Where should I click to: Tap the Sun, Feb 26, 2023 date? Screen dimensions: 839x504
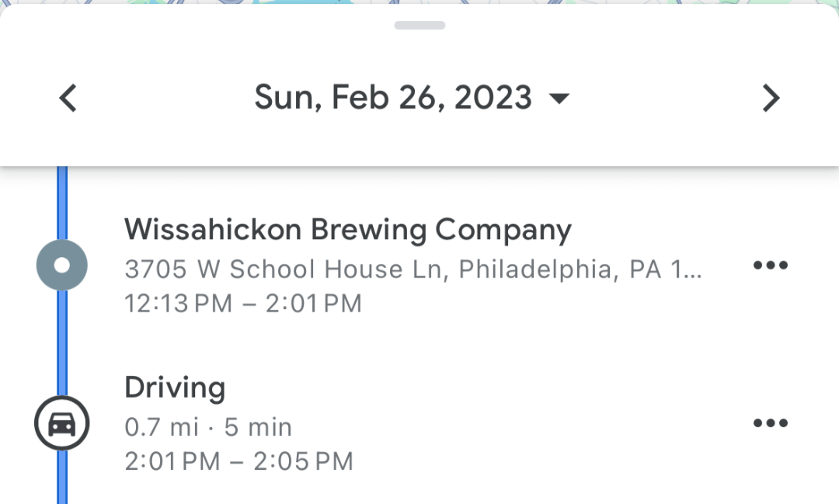click(x=393, y=99)
